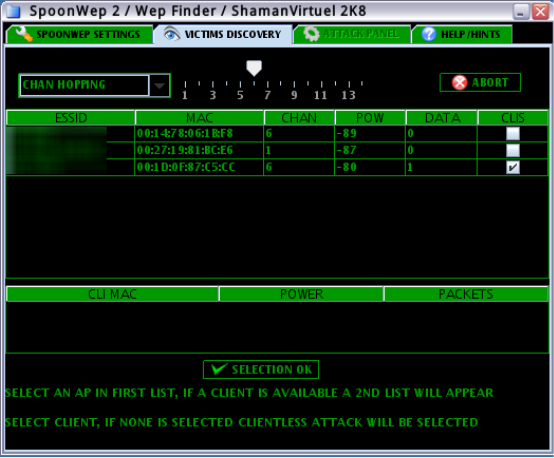Image resolution: width=554 pixels, height=458 pixels.
Task: Check CLIS box for MAC 00:27:19:81:BC:E6
Action: [513, 150]
